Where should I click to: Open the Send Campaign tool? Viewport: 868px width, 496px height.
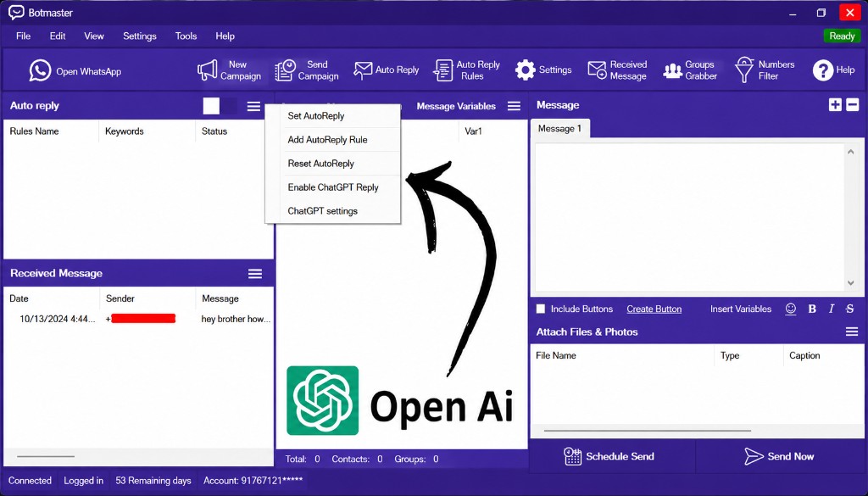307,70
